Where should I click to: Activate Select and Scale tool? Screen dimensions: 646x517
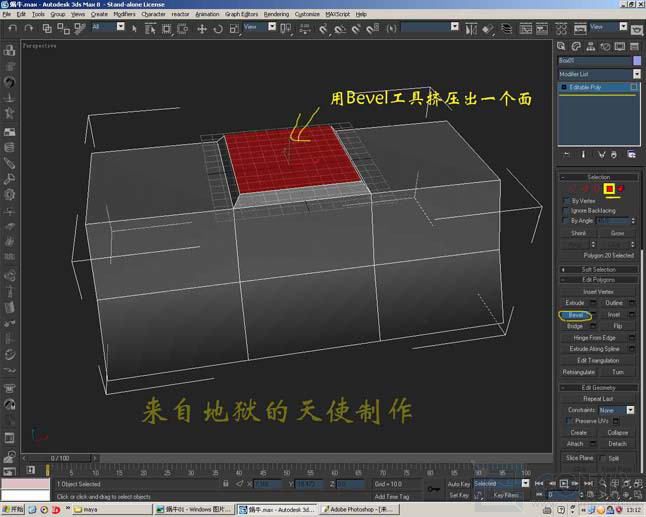[234, 28]
